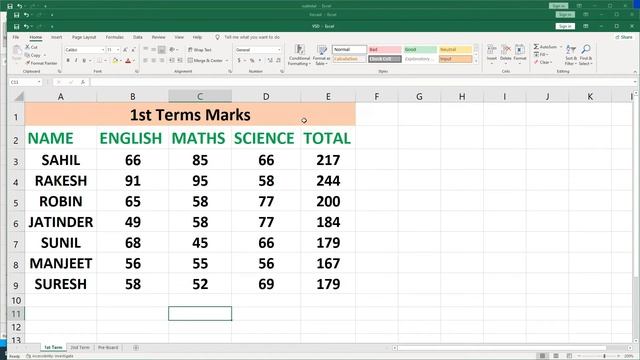Screen dimensions: 640x360
Task: Click the Borders icon
Action: pos(99,60)
